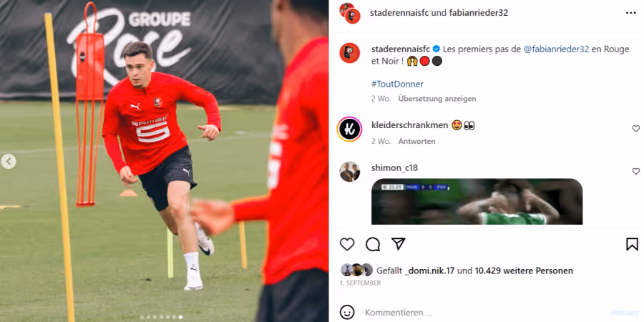Show translation with Übersetzung anzeigen

click(x=437, y=99)
